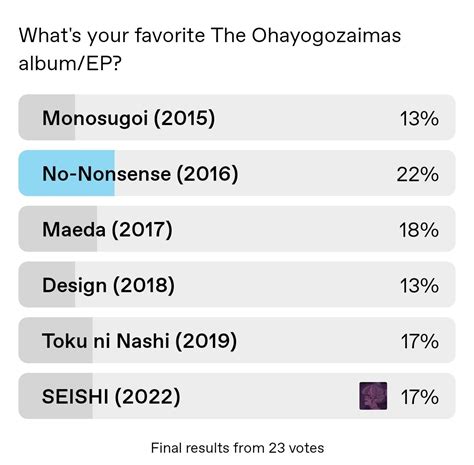
Task: Click the 22% result for No-Nonsense
Action: 418,174
